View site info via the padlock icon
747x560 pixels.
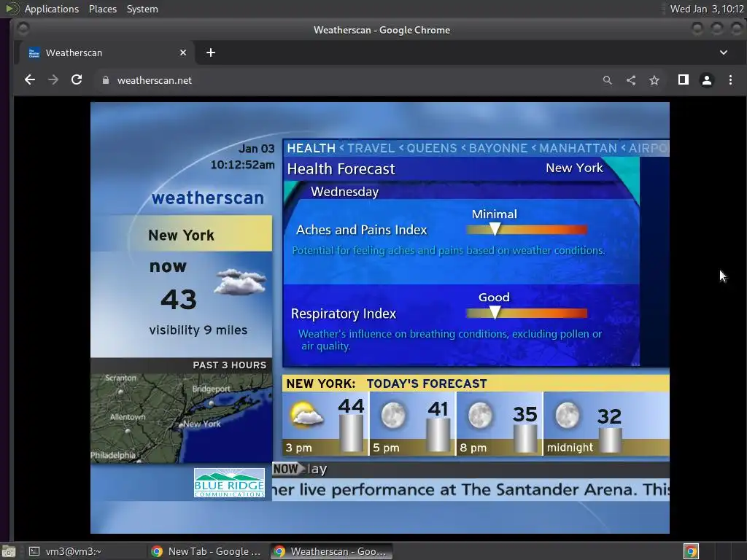pos(106,80)
